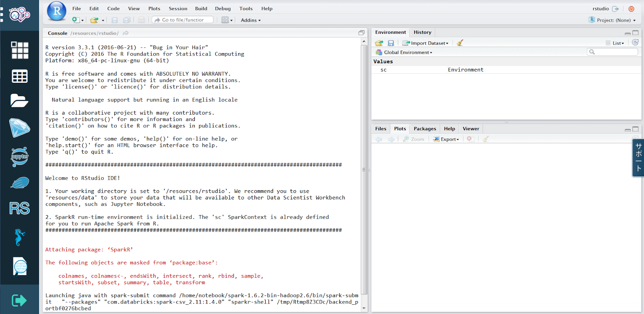Expand the open recent files dropdown arrow
This screenshot has height=314, width=644.
coord(103,20)
